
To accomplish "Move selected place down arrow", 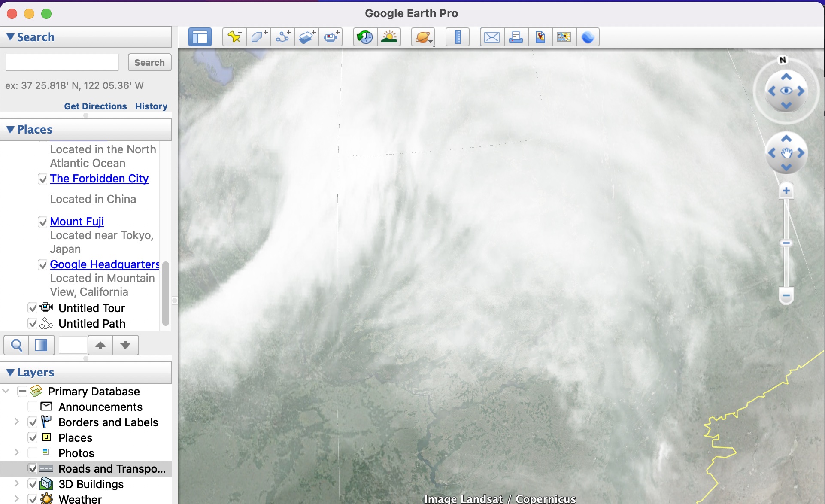I will [x=126, y=345].
